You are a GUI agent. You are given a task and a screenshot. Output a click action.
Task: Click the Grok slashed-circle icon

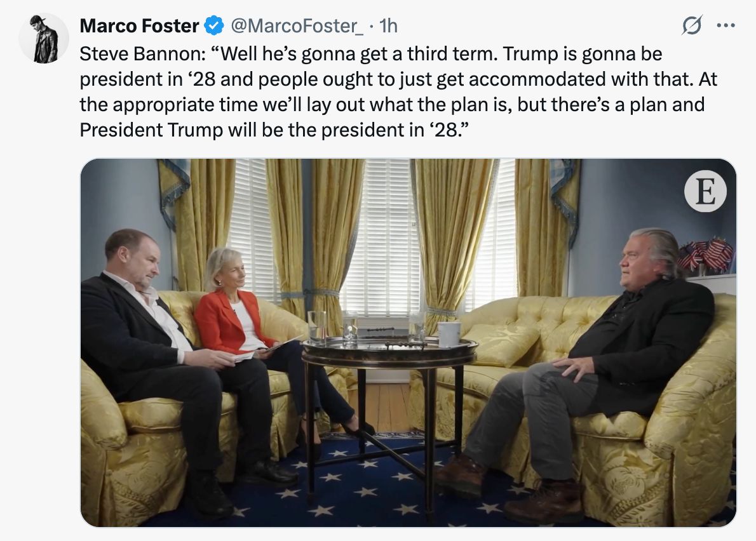pos(691,25)
